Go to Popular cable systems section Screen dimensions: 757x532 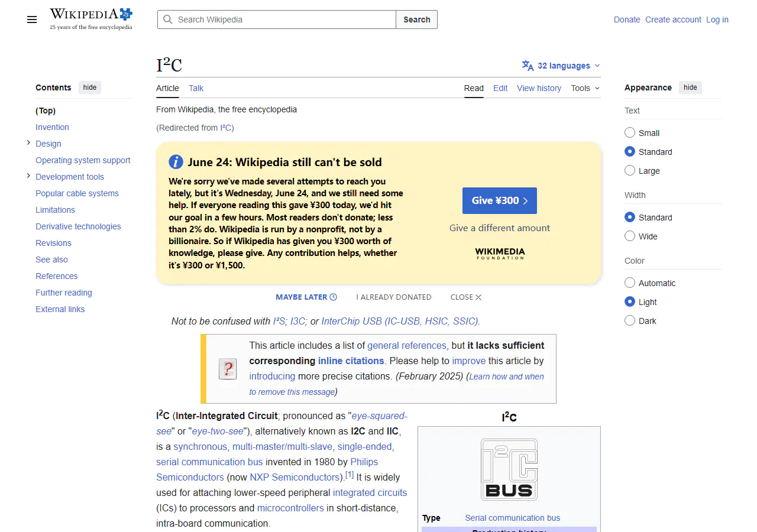tap(77, 193)
